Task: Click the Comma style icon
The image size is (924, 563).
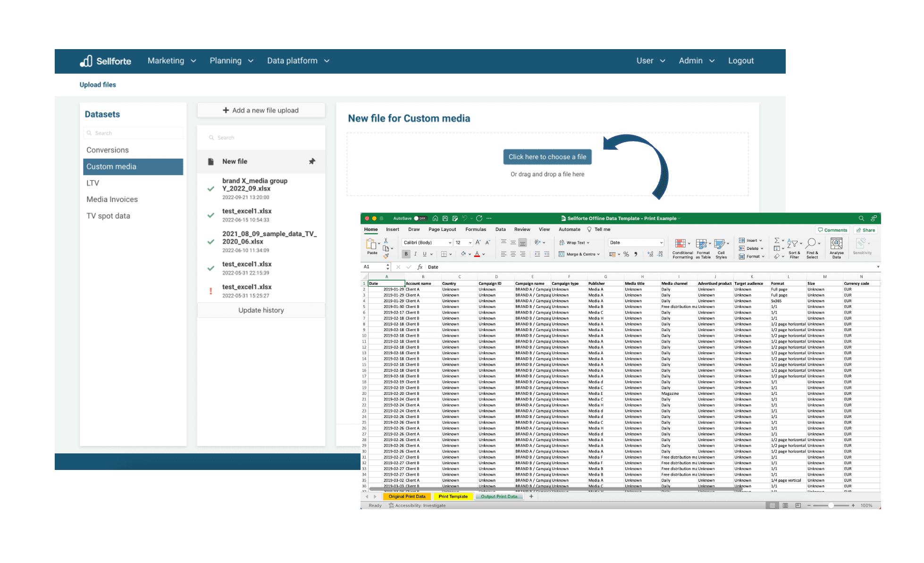Action: coord(636,254)
